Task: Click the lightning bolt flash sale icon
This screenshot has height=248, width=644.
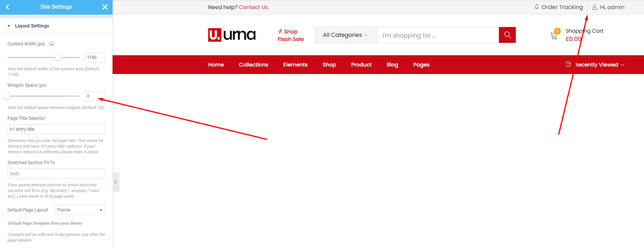Action: 280,31
